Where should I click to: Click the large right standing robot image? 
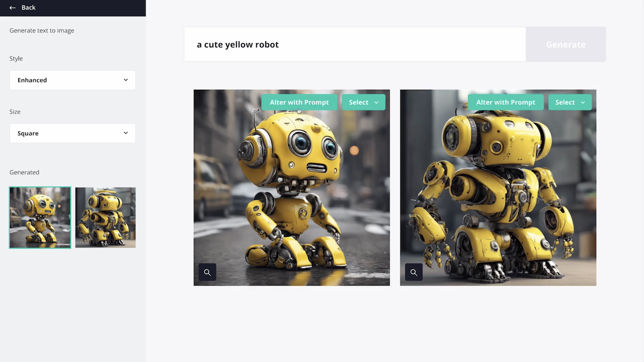click(498, 196)
